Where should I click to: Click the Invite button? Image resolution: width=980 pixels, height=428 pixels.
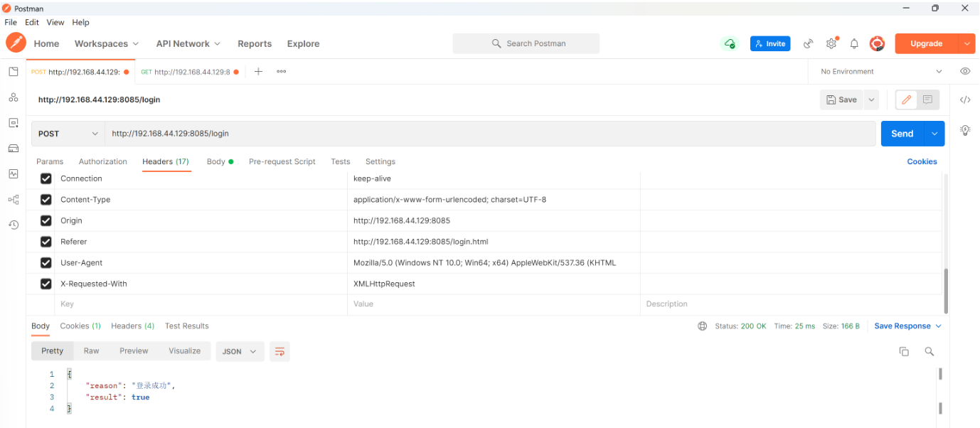click(770, 43)
